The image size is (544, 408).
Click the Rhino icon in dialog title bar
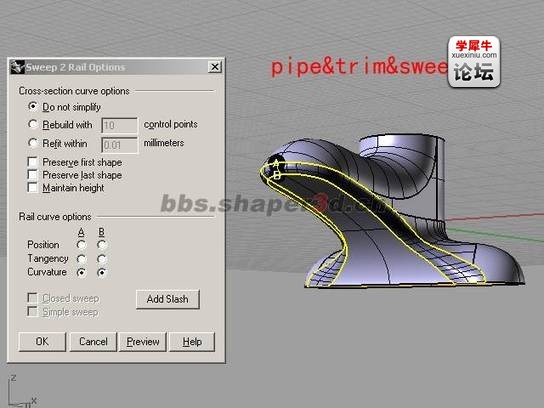(x=17, y=67)
